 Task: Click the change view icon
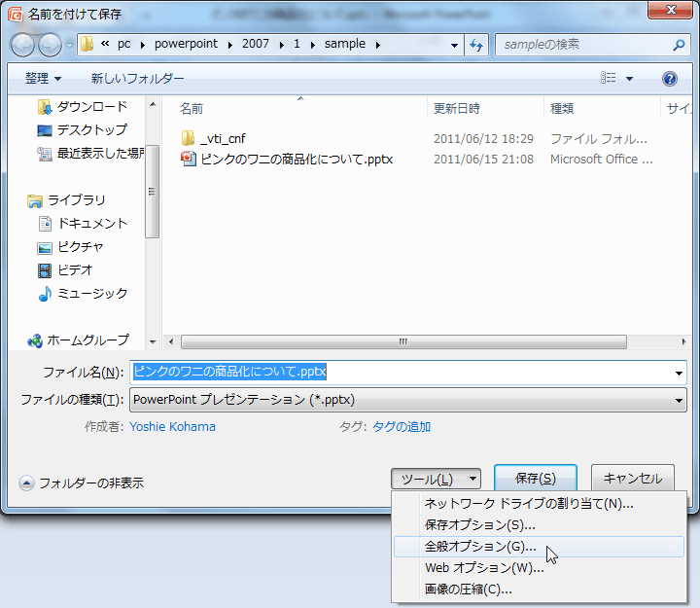[608, 78]
